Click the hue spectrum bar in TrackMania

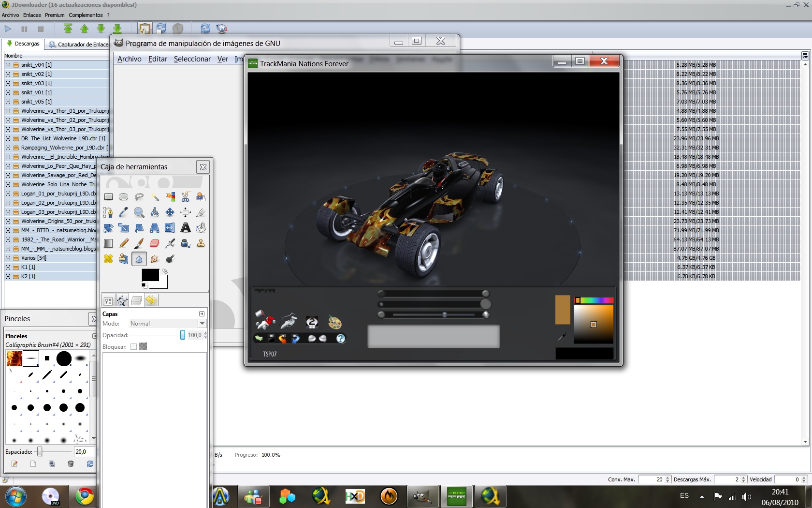[594, 300]
